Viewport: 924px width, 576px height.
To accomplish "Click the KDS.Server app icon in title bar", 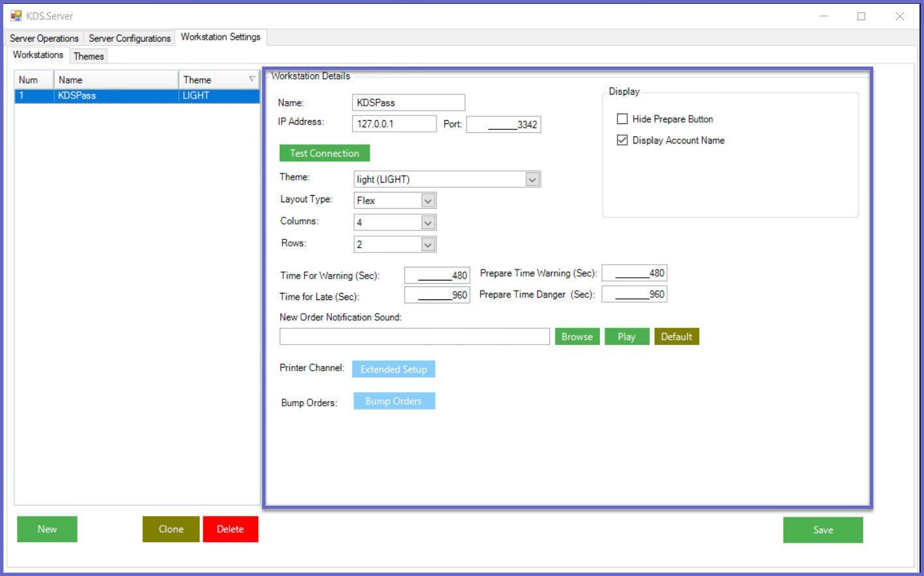I will pyautogui.click(x=16, y=16).
